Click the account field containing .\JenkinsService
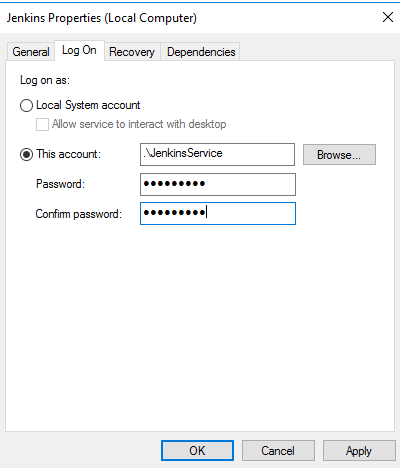400x468 pixels. click(x=217, y=154)
